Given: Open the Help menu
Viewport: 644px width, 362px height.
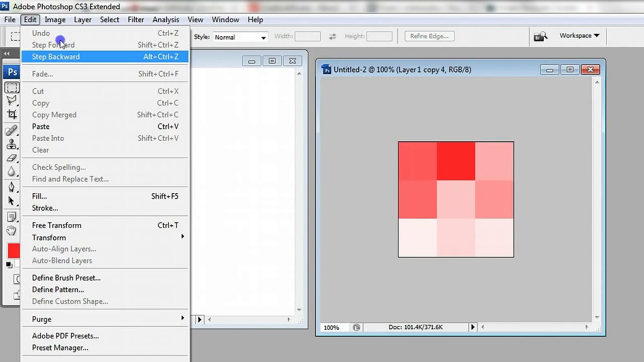Looking at the screenshot, I should coord(255,20).
